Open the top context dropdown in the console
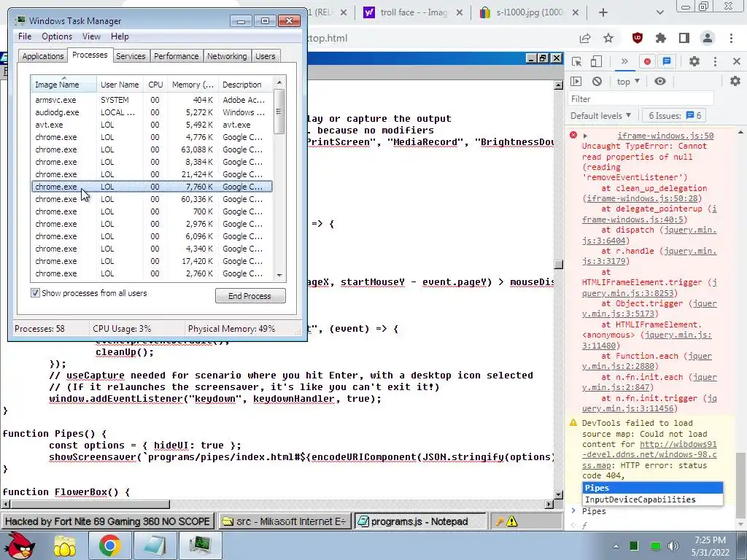The image size is (747, 560). tap(627, 82)
